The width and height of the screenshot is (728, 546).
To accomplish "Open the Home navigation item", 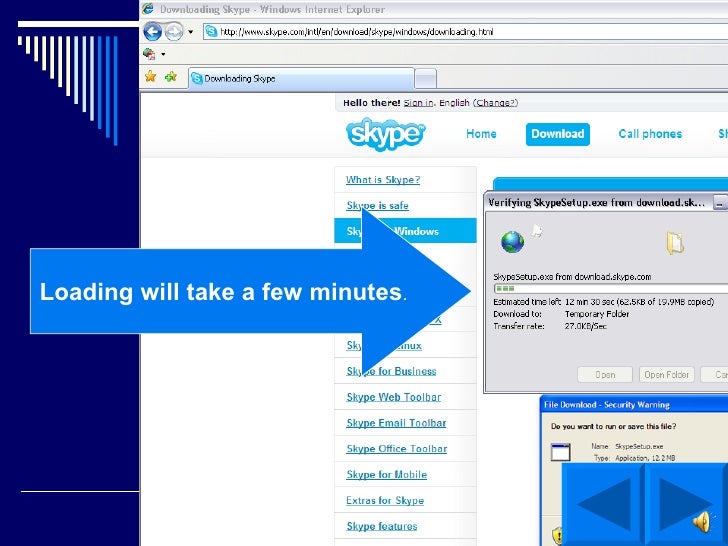I will click(481, 134).
